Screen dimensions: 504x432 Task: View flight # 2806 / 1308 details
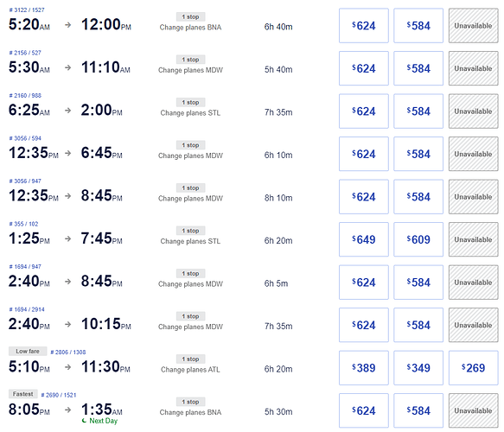tap(68, 352)
